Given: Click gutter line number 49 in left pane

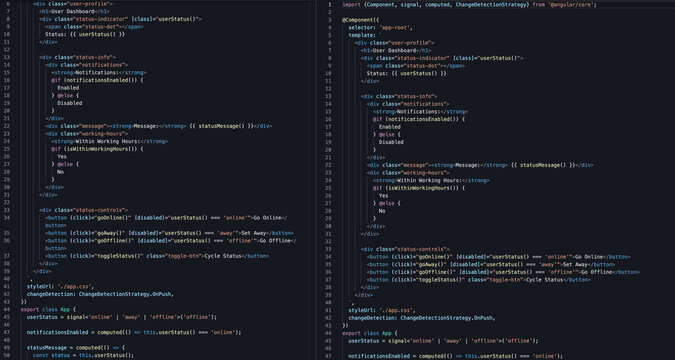Looking at the screenshot, I should click(x=7, y=348).
